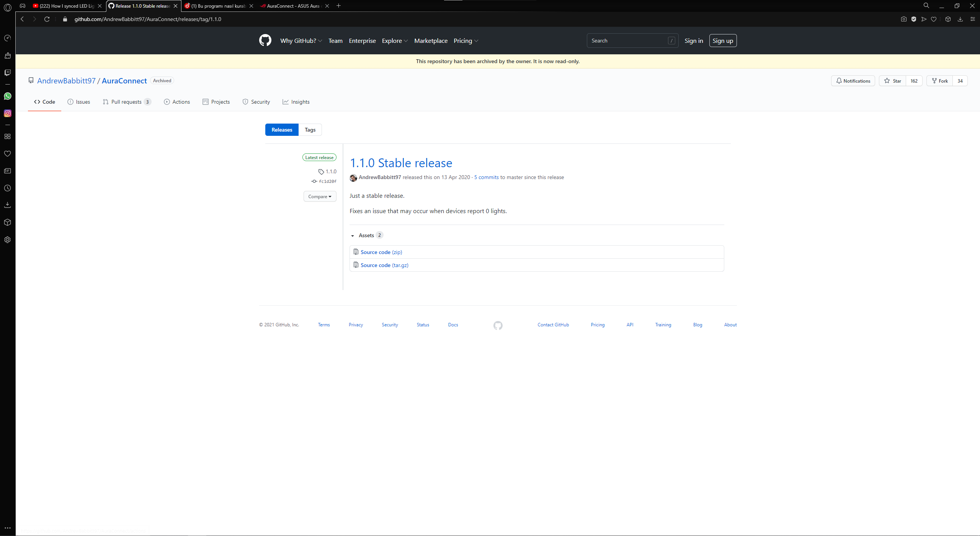Open the Enterprise header link

click(362, 41)
